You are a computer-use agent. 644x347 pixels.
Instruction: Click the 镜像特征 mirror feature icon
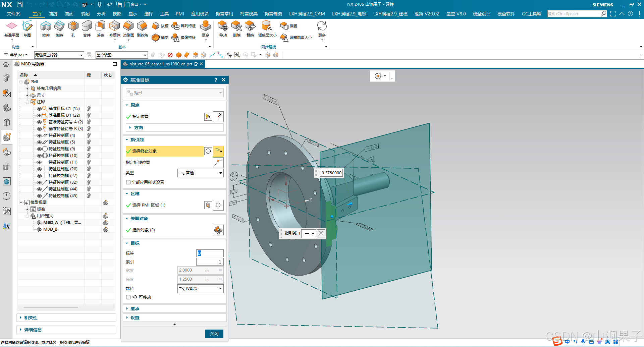pyautogui.click(x=175, y=38)
